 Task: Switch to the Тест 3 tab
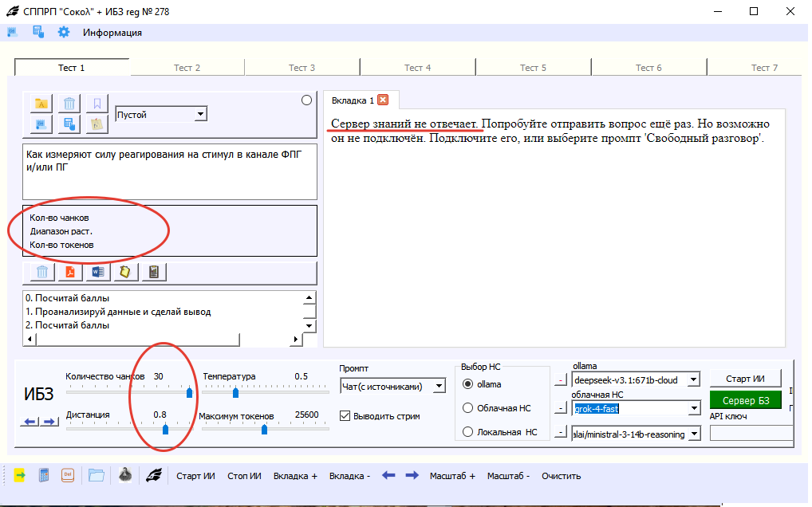(302, 68)
